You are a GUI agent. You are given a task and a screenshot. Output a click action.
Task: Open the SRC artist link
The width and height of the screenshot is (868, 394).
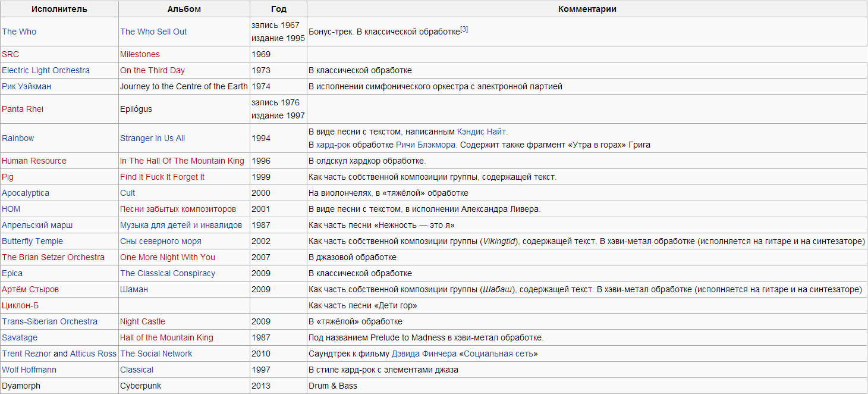tap(10, 54)
